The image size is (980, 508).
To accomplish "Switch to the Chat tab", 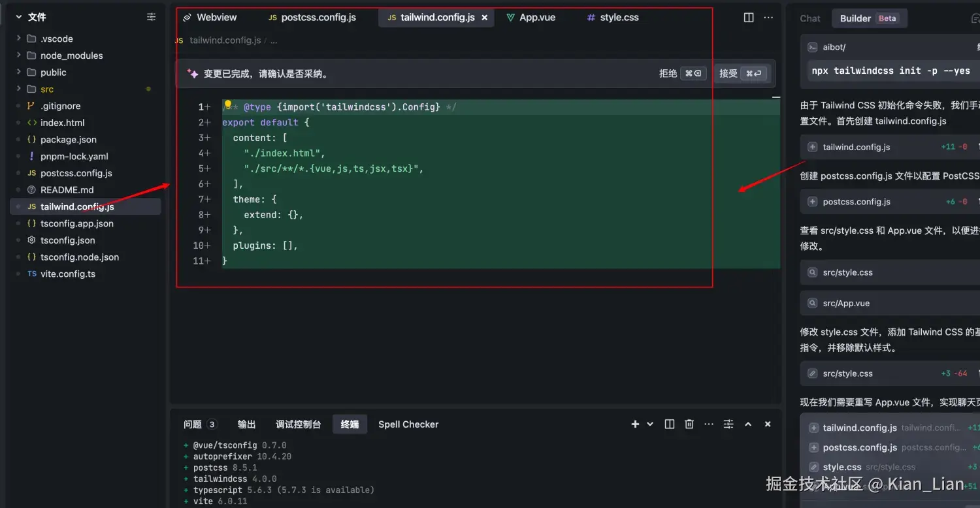I will 810,18.
